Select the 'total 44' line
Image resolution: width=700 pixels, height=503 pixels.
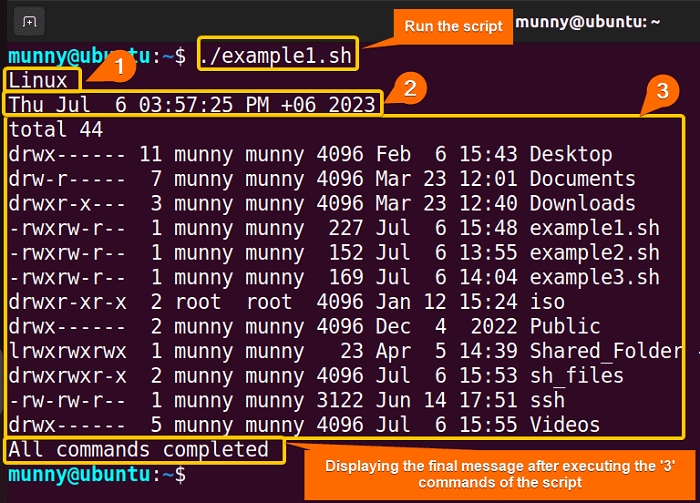click(56, 129)
